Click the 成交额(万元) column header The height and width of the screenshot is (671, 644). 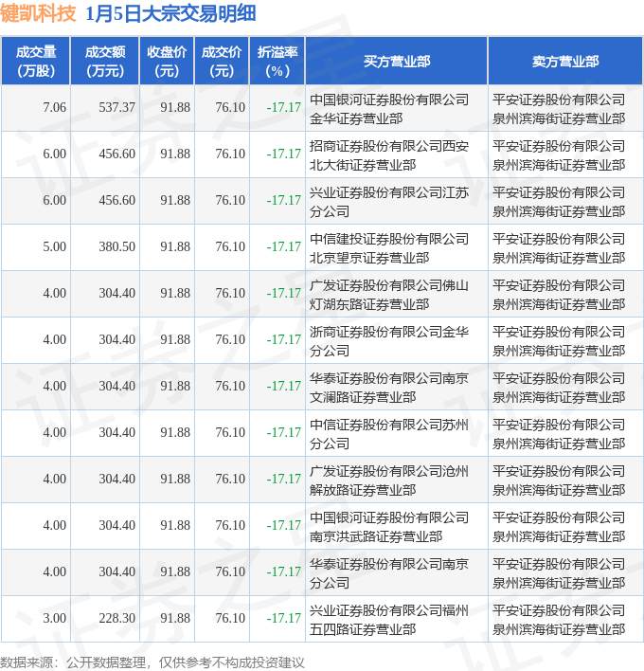pos(105,62)
